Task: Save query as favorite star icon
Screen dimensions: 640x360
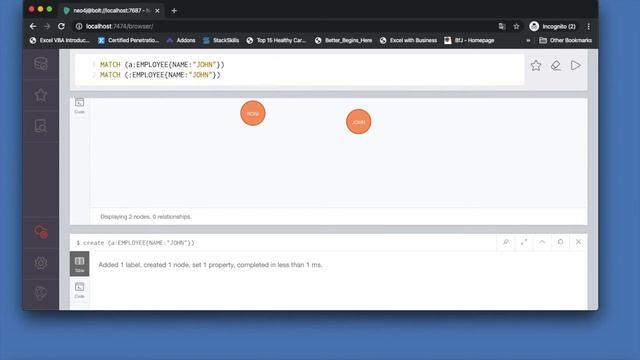Action: tap(536, 65)
